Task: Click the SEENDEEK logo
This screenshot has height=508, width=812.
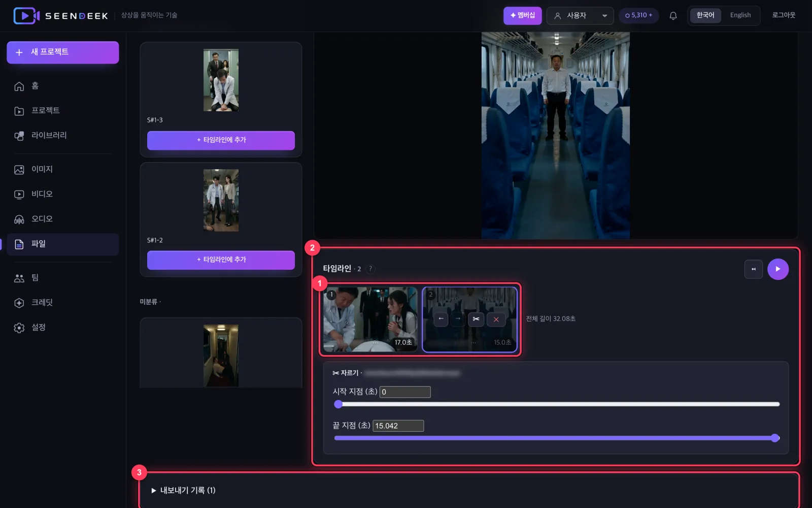Action: pyautogui.click(x=61, y=16)
